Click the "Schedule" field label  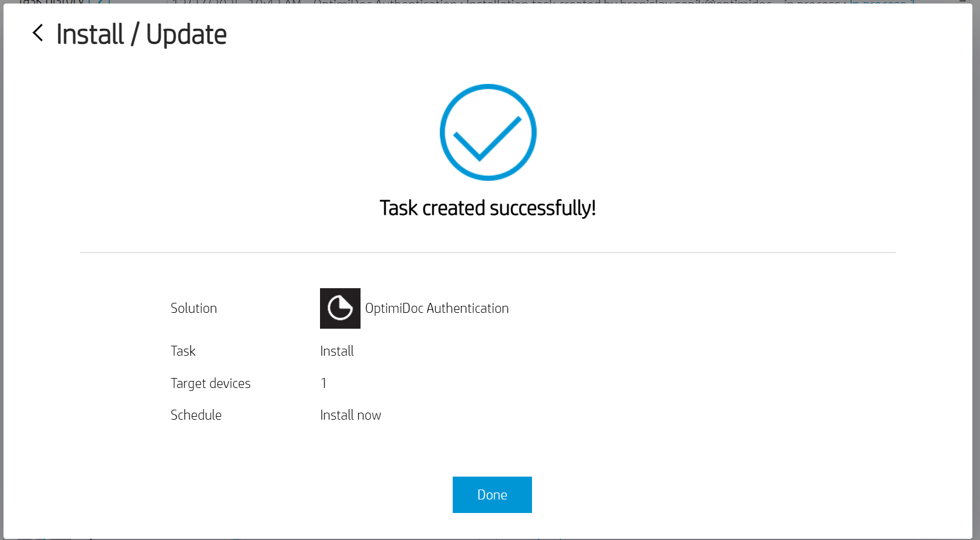pyautogui.click(x=196, y=416)
